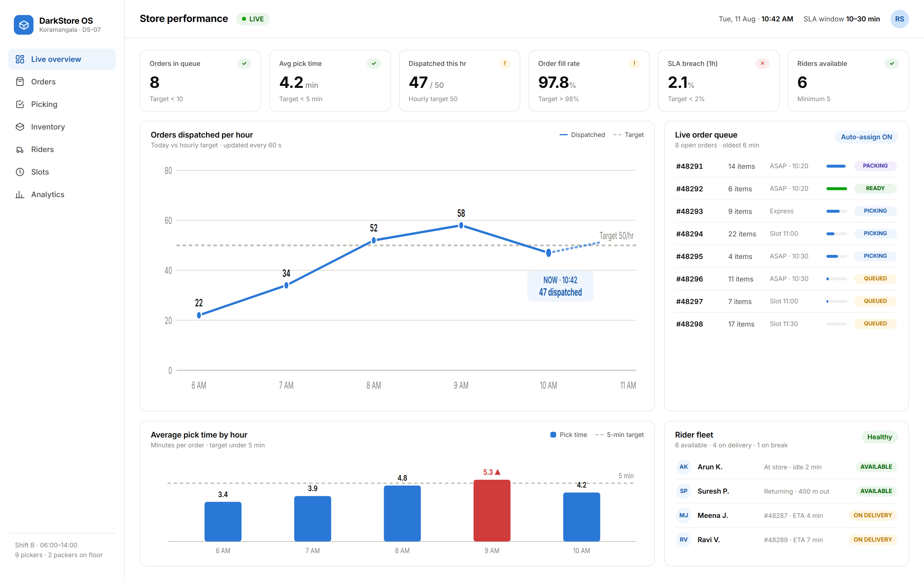Click the PICKING status for order #48294

[875, 234]
